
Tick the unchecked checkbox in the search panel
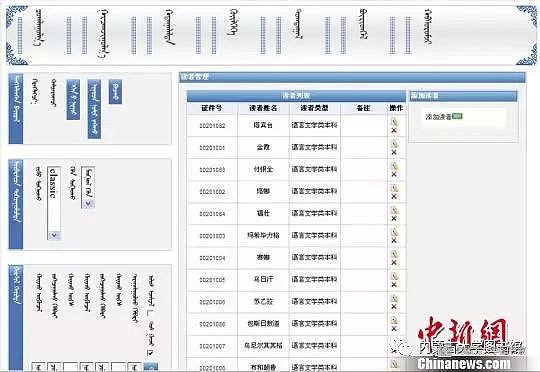point(150,313)
